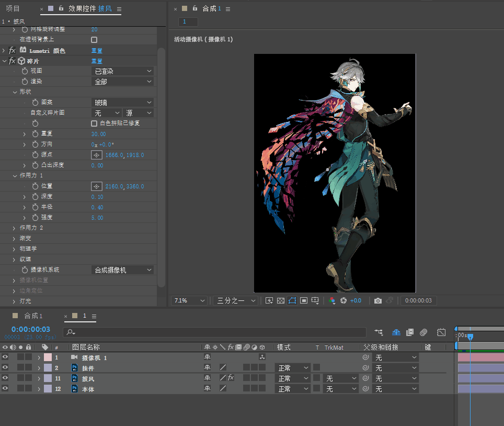
Task: Expand the 作用力 2 property group
Action: click(15, 228)
